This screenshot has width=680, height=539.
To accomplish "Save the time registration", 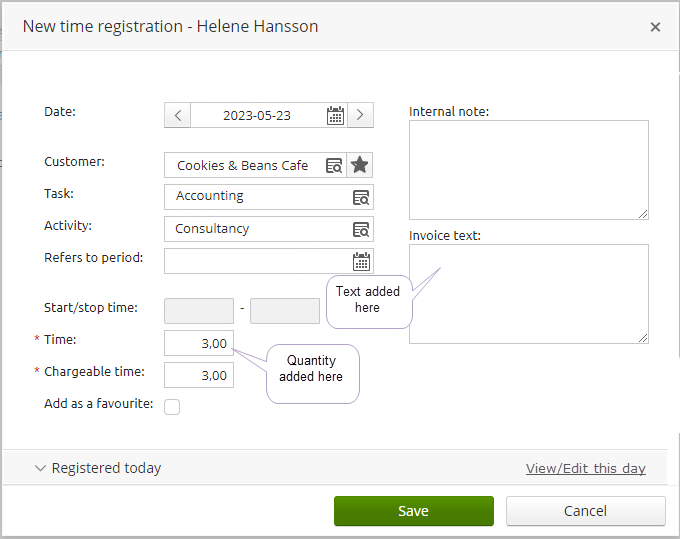I will pyautogui.click(x=413, y=511).
